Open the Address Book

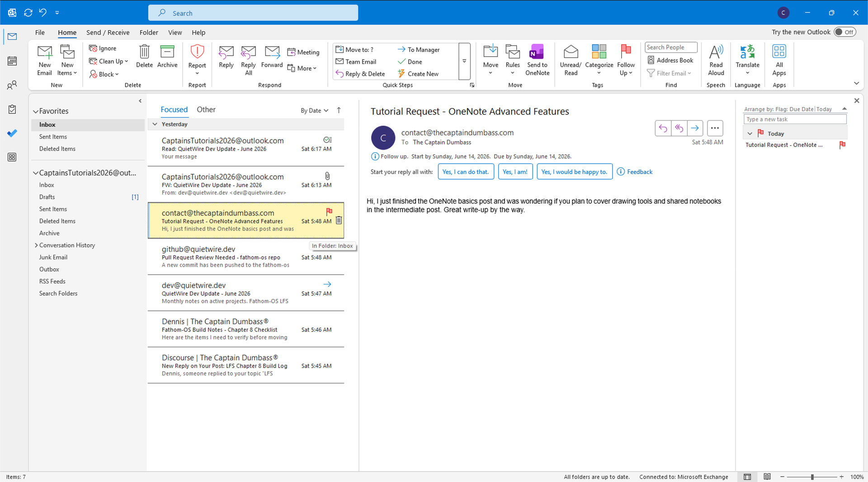click(x=670, y=60)
